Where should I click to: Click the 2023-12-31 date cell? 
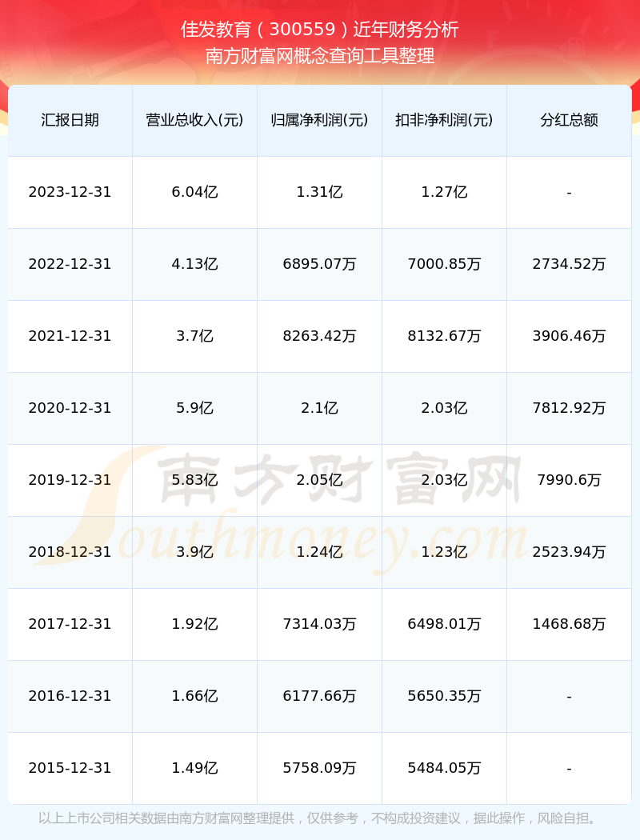pyautogui.click(x=70, y=192)
